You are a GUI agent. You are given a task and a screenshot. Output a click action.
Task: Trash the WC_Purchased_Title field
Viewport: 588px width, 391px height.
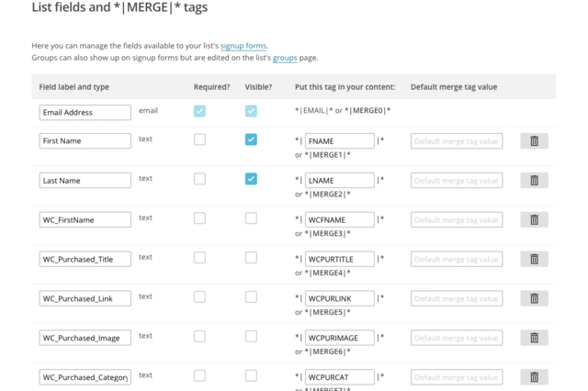534,259
